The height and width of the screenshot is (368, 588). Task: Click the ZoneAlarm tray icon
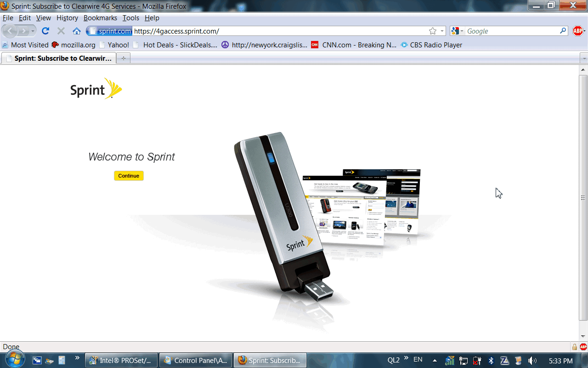(504, 360)
